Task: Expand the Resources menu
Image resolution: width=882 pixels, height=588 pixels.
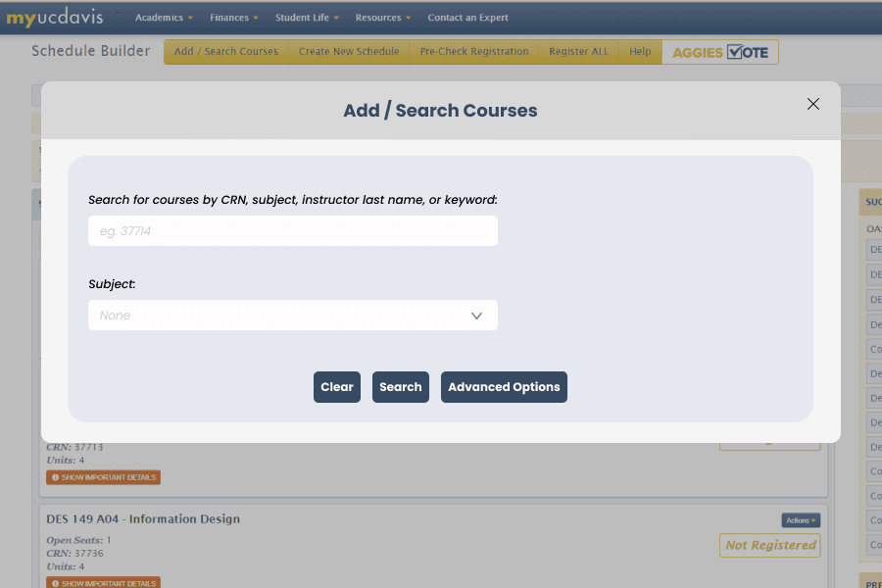Action: click(382, 18)
